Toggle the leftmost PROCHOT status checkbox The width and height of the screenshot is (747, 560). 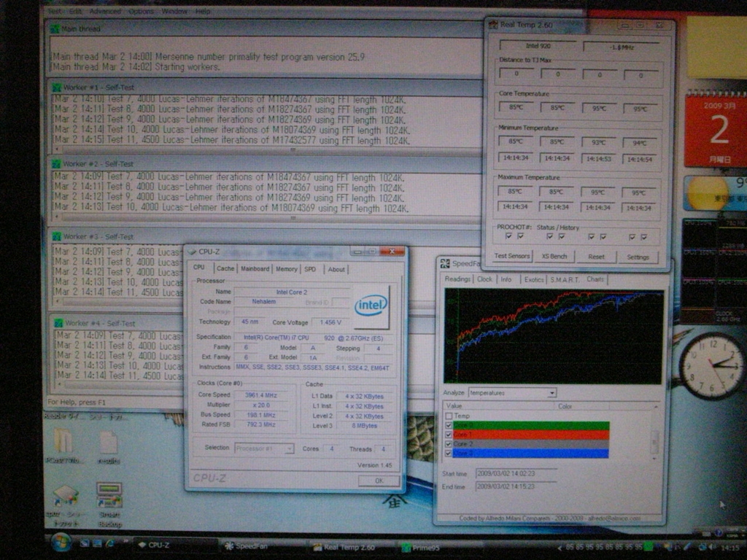[x=508, y=236]
